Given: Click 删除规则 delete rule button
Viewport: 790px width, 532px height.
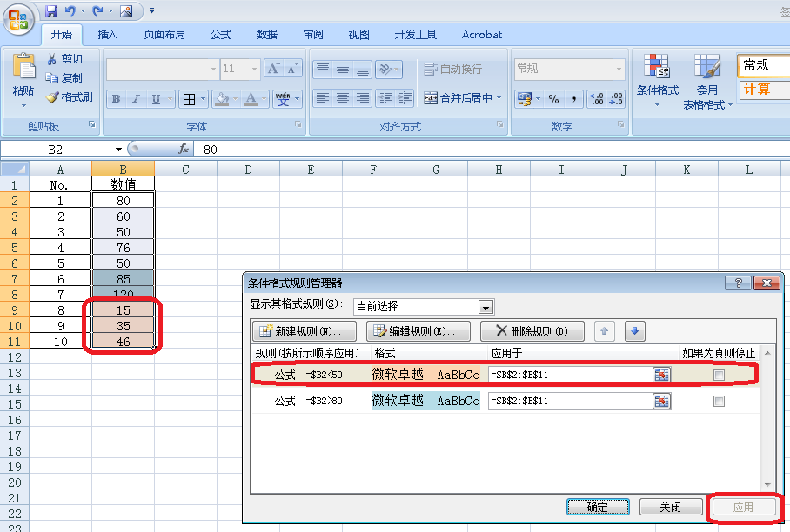Looking at the screenshot, I should [x=532, y=331].
